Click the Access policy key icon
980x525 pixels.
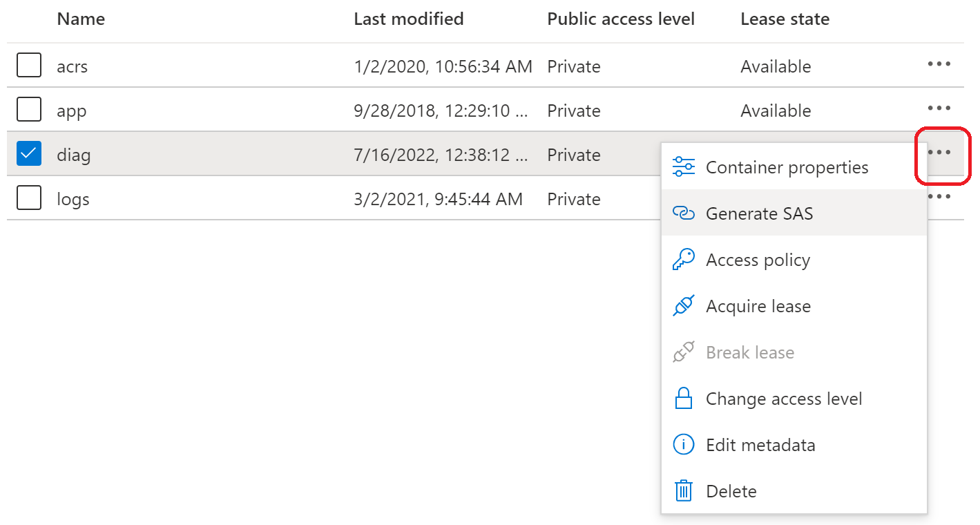[x=683, y=260]
